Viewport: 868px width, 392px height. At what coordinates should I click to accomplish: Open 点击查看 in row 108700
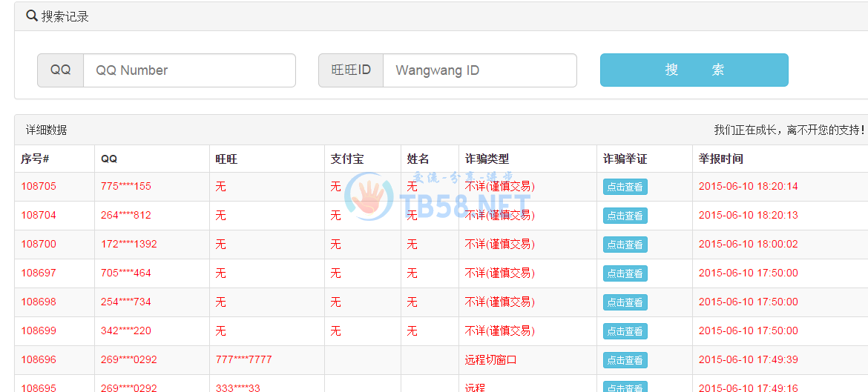click(x=625, y=245)
